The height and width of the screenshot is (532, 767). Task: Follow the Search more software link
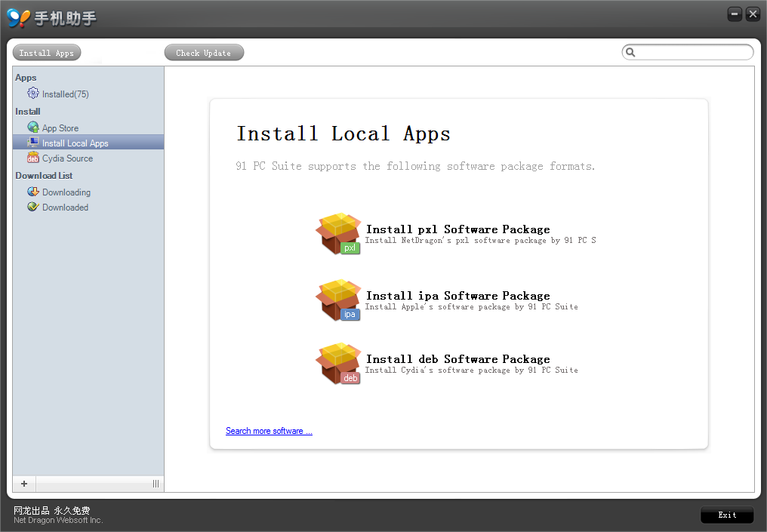point(269,431)
